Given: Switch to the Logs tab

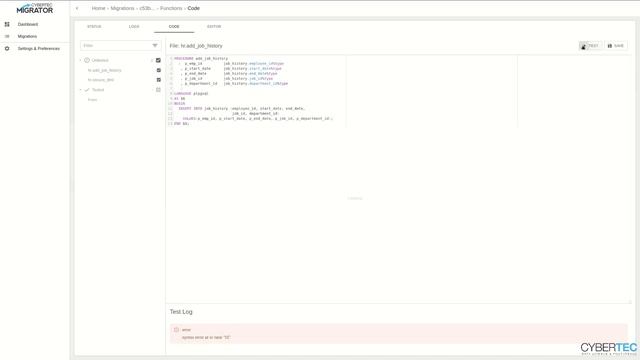Looking at the screenshot, I should pyautogui.click(x=134, y=27).
